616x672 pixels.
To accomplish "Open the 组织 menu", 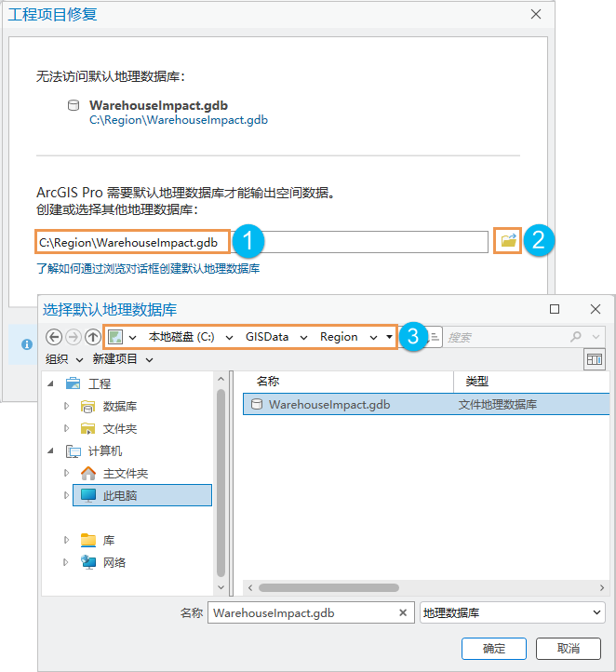I will tap(64, 359).
